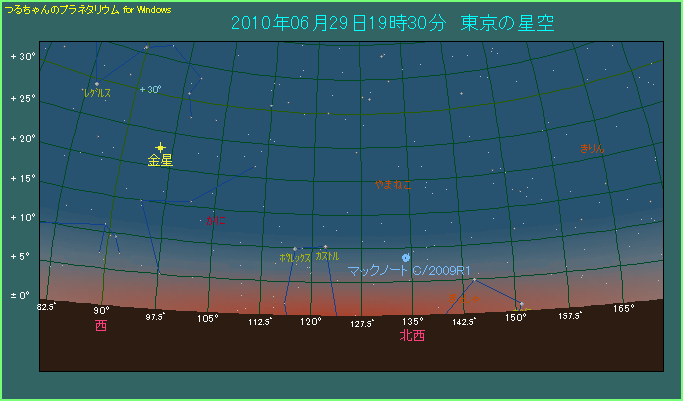Click the 東京の星空 title text

(507, 23)
